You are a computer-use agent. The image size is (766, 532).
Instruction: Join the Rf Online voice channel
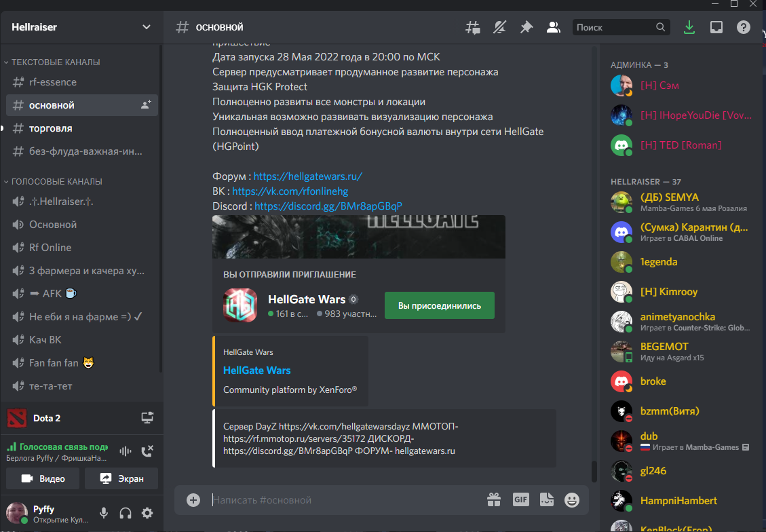click(81, 247)
